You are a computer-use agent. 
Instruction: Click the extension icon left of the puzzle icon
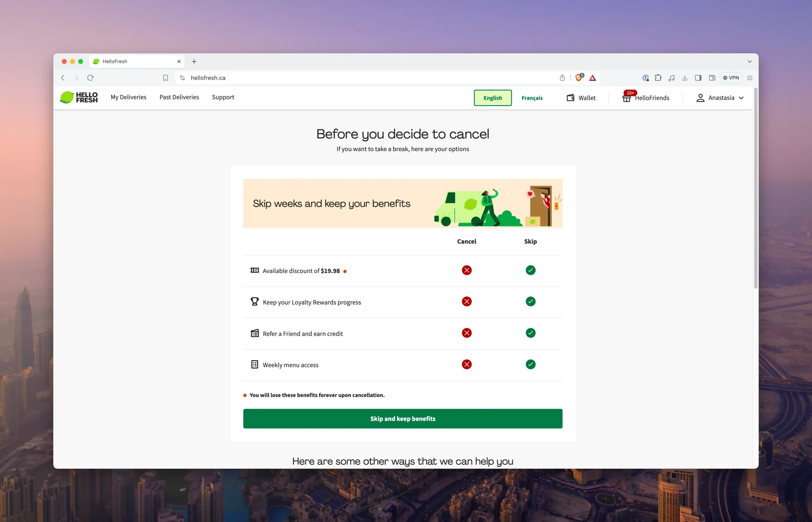[x=646, y=78]
